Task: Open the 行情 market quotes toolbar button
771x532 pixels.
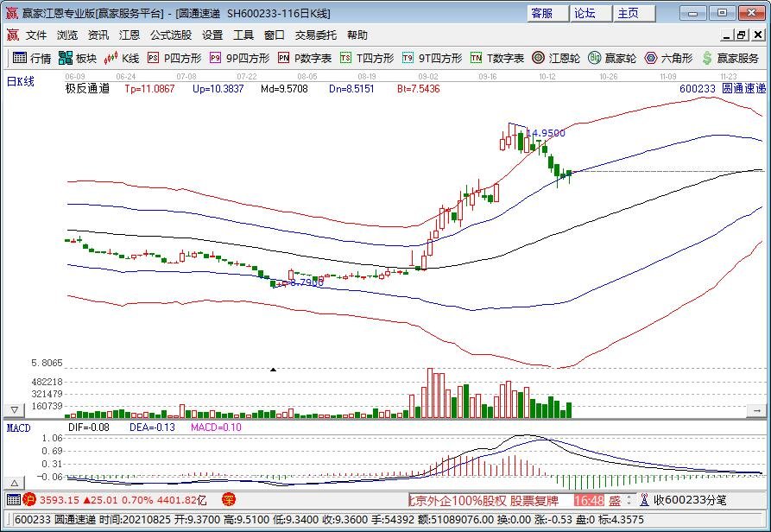Action: (32, 58)
